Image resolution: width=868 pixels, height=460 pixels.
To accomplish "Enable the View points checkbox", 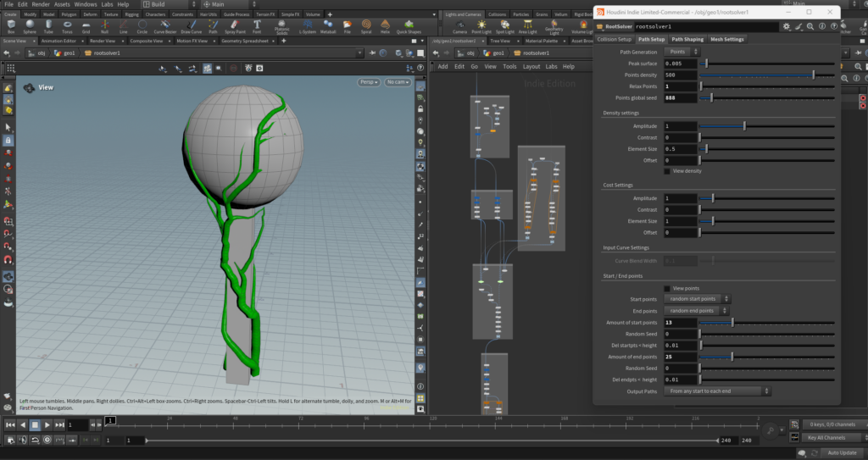I will pyautogui.click(x=667, y=288).
